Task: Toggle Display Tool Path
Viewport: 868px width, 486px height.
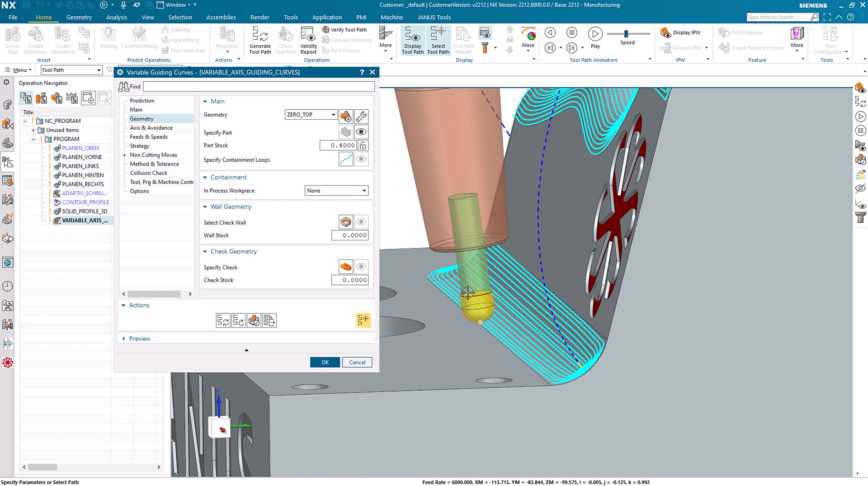Action: [x=412, y=40]
